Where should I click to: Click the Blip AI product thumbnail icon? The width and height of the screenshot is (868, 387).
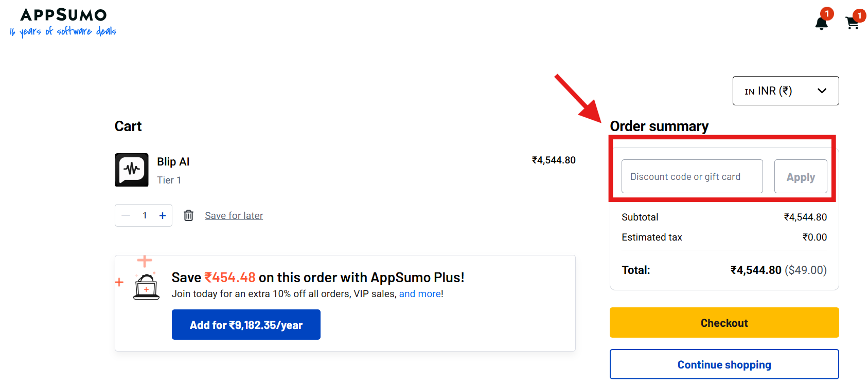coord(131,170)
